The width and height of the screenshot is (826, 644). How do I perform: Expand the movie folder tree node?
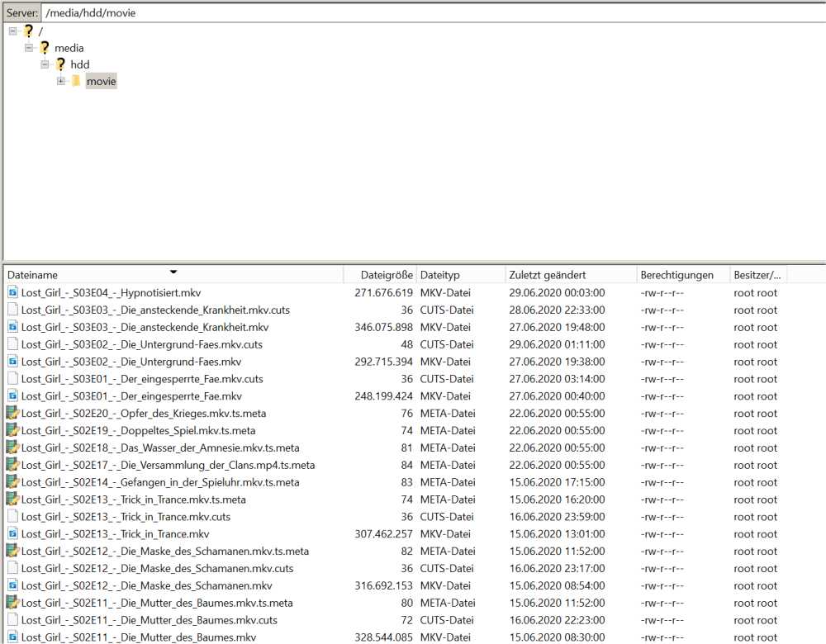61,81
